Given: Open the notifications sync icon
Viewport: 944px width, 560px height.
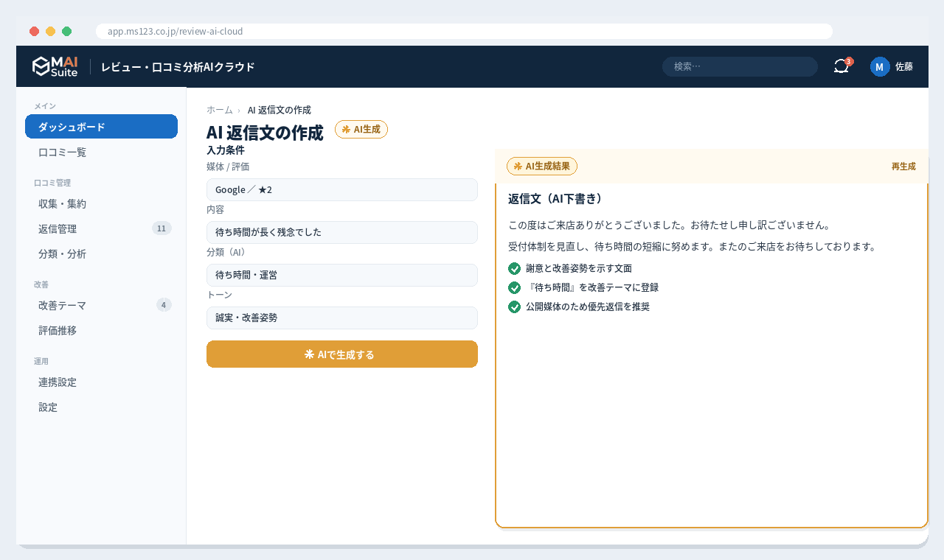Looking at the screenshot, I should [x=841, y=66].
